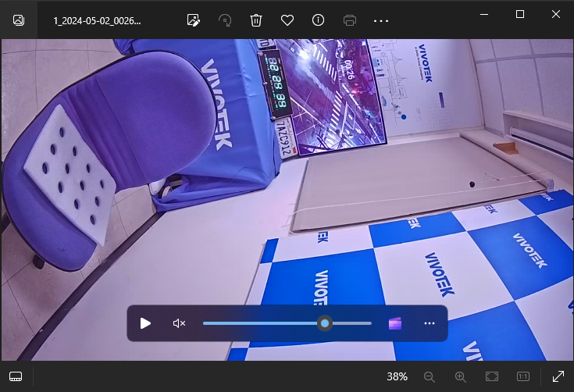Click the Edit image icon
Viewport: 574px width, 392px height.
coord(193,20)
